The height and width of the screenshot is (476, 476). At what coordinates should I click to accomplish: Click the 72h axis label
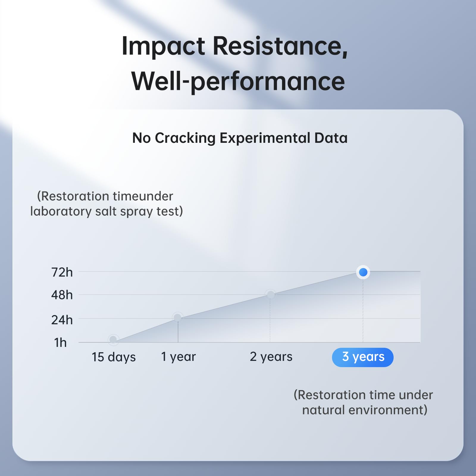coord(62,272)
